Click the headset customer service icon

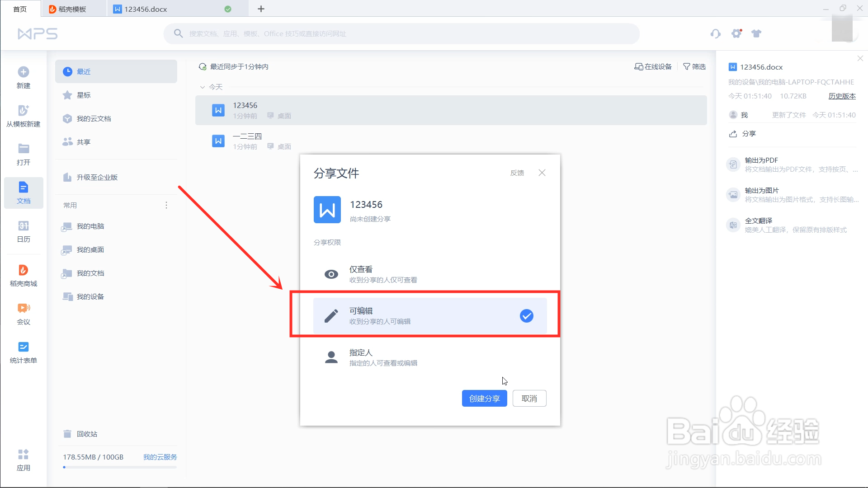point(715,33)
